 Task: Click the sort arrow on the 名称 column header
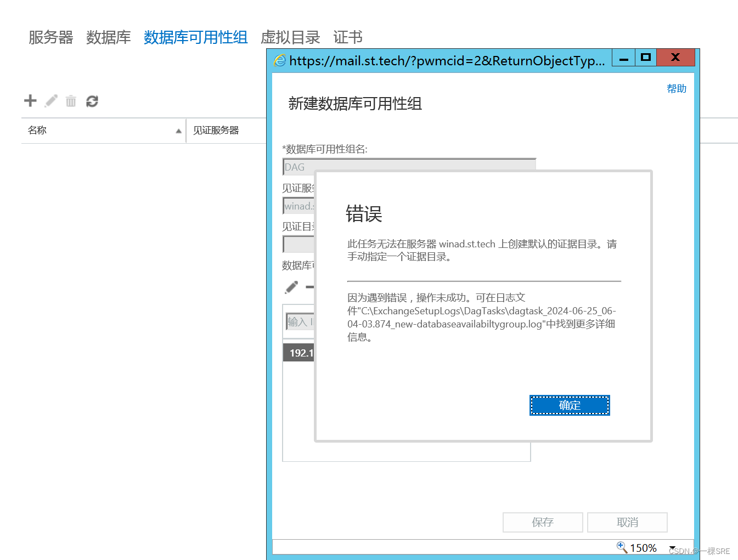point(178,131)
